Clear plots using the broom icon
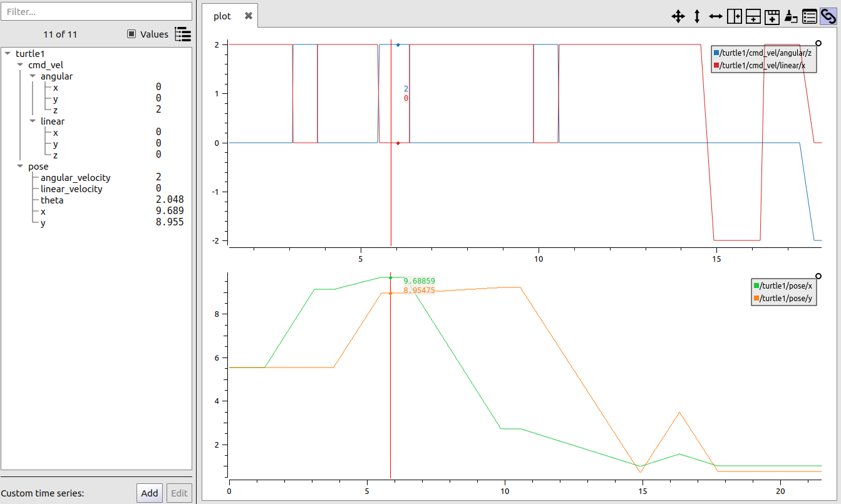The image size is (841, 504). (x=791, y=17)
